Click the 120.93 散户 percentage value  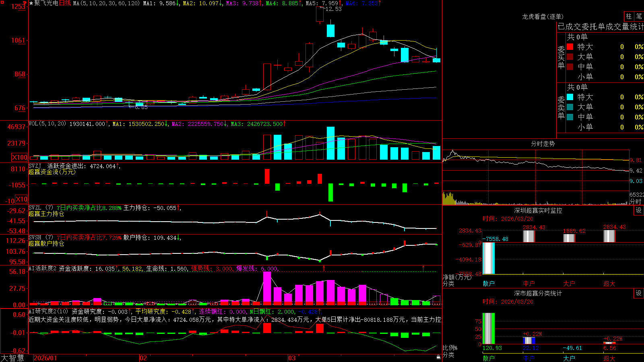[x=492, y=348]
